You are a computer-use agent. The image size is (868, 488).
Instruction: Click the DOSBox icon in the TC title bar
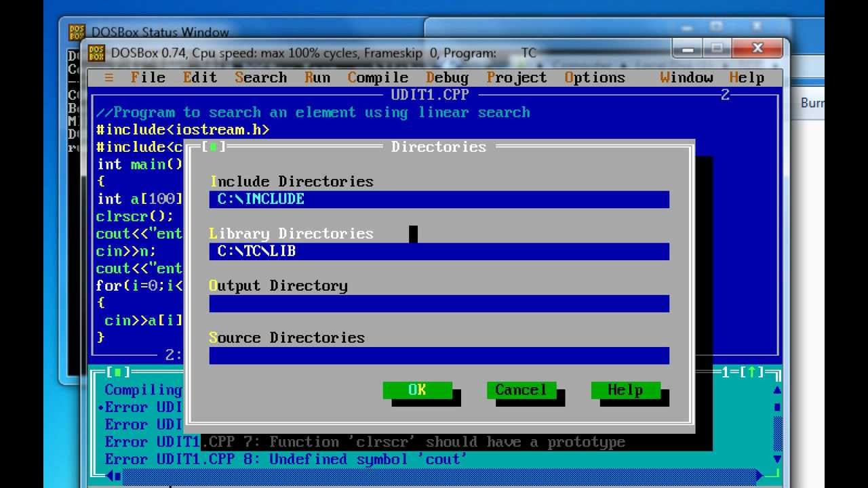(97, 53)
